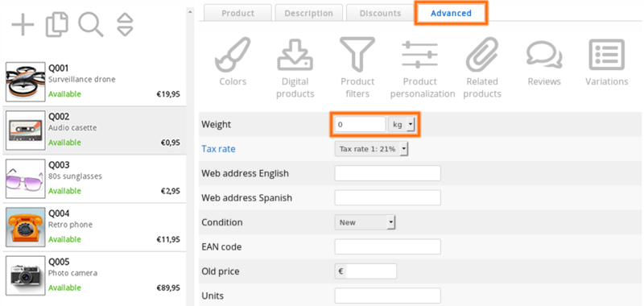Click the sort products up-down arrows icon
The width and height of the screenshot is (644, 306).
coord(125,25)
